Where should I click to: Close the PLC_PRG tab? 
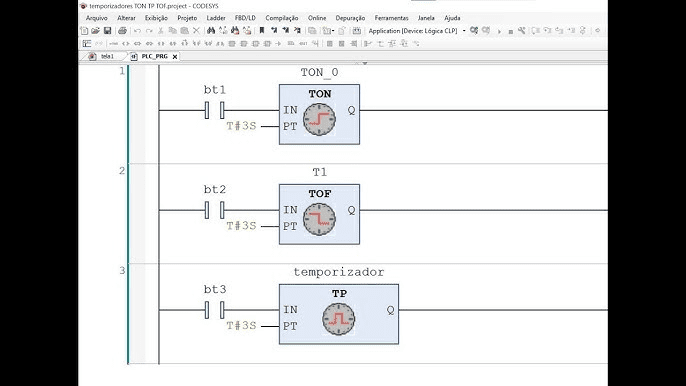tap(175, 56)
